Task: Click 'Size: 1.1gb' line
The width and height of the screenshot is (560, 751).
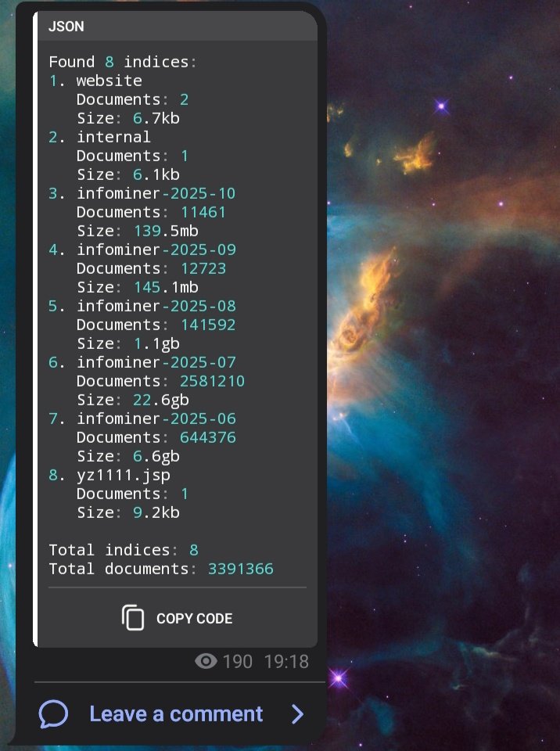Action: 128,343
